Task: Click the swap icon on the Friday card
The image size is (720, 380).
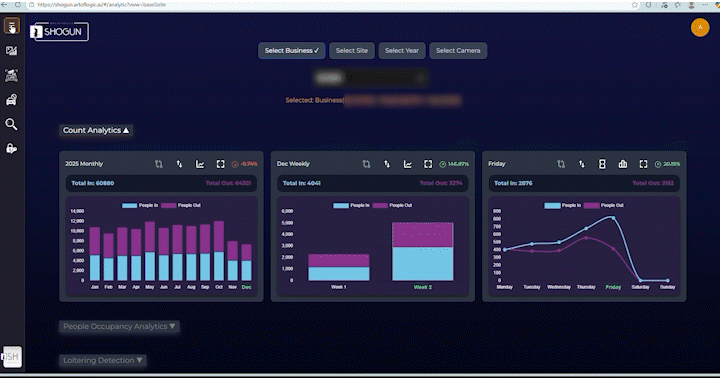Action: tap(561, 164)
